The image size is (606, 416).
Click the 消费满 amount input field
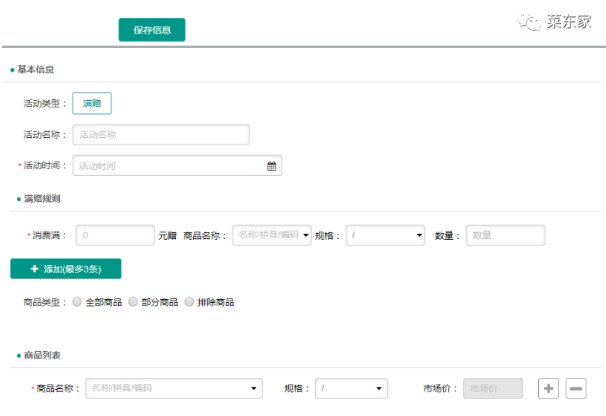[114, 235]
